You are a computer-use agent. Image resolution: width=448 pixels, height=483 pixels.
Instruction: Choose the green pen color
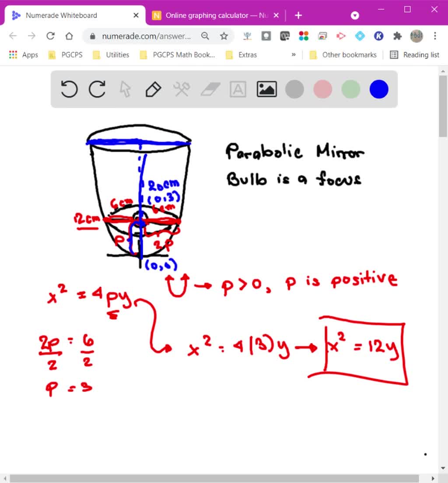point(350,89)
